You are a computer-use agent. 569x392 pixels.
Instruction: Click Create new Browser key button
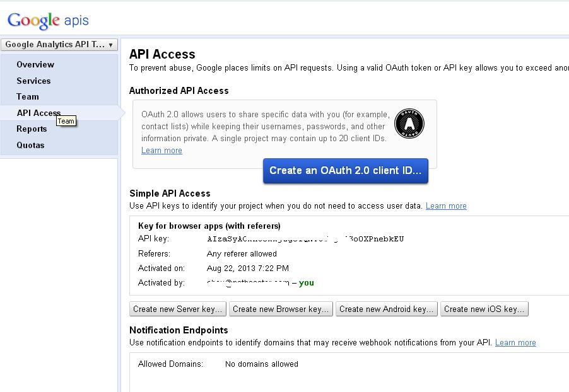281,309
